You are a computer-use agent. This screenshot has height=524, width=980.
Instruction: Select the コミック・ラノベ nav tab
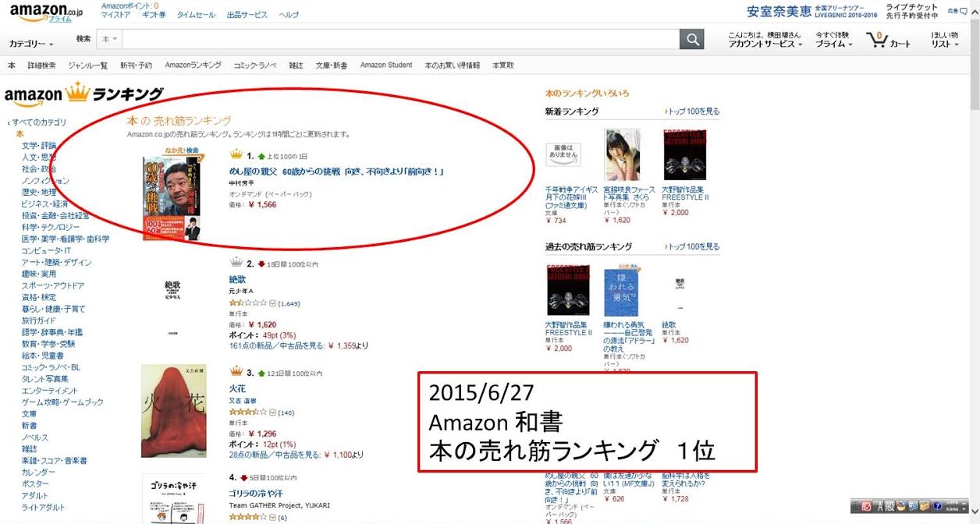click(x=256, y=65)
